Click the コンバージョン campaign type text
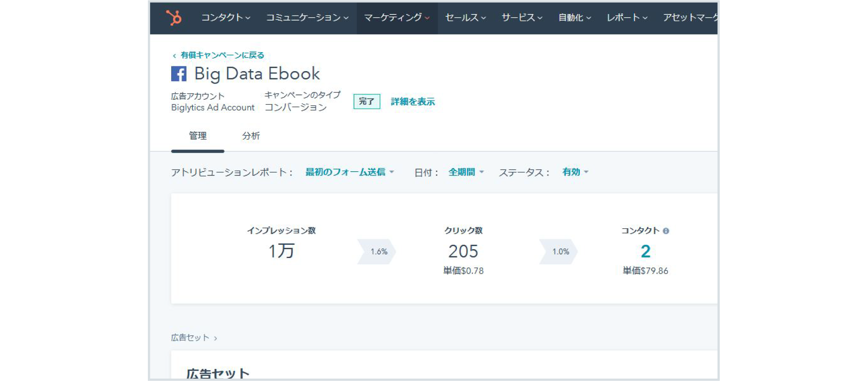 296,107
